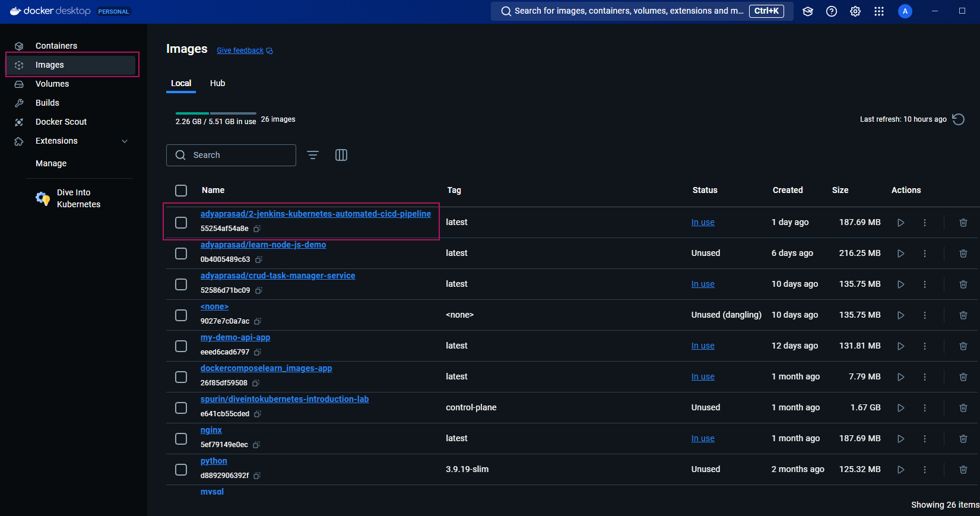Open the filter icon beside Search

[313, 155]
